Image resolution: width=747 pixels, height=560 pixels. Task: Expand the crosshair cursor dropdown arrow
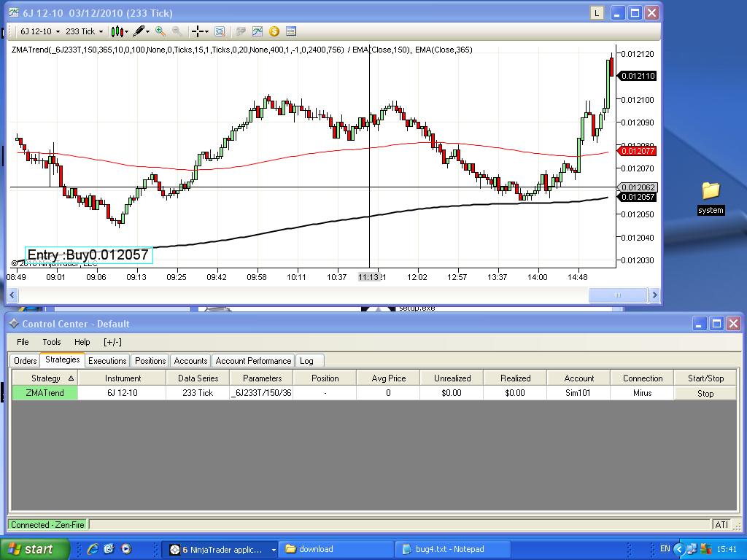[206, 32]
